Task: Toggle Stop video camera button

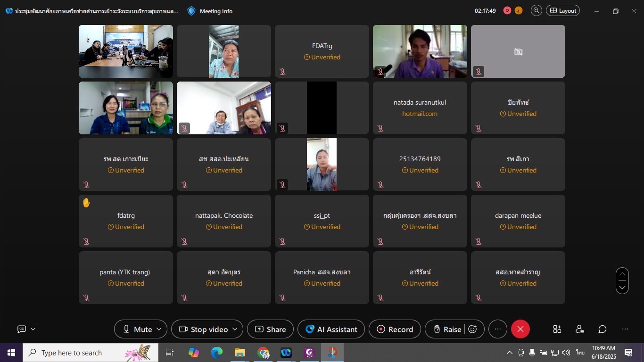Action: 204,329
